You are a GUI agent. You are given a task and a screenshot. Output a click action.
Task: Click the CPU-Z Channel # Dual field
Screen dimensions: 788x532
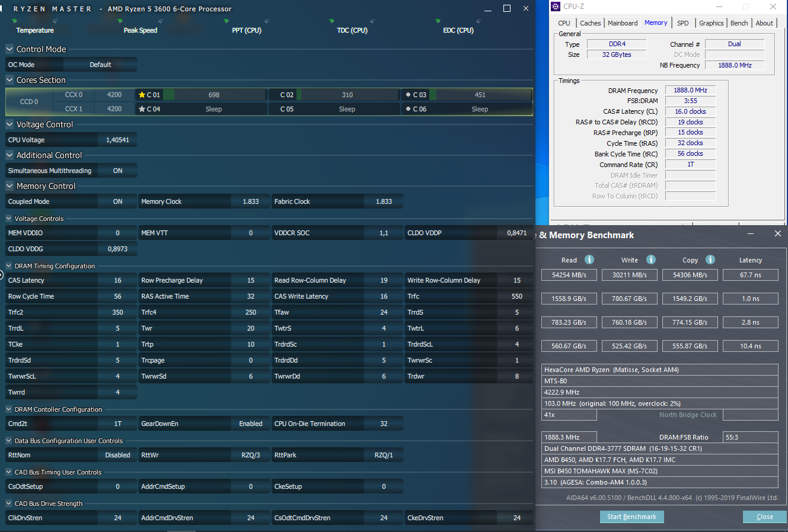[x=735, y=44]
